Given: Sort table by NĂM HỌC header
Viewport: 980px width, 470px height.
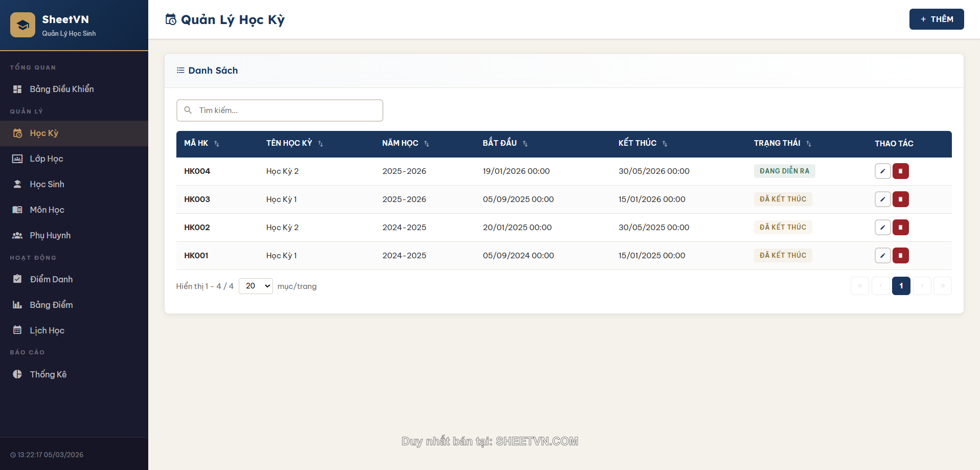Looking at the screenshot, I should (400, 143).
